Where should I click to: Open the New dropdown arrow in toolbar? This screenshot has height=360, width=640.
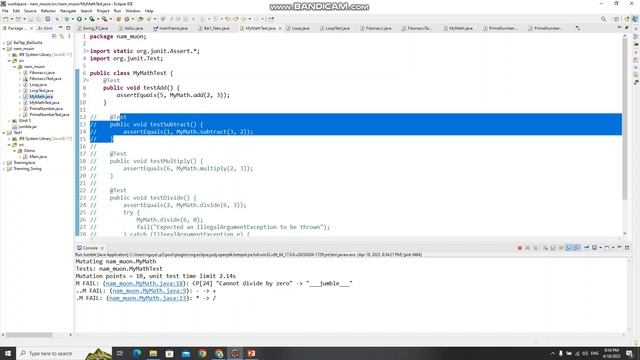[x=12, y=19]
